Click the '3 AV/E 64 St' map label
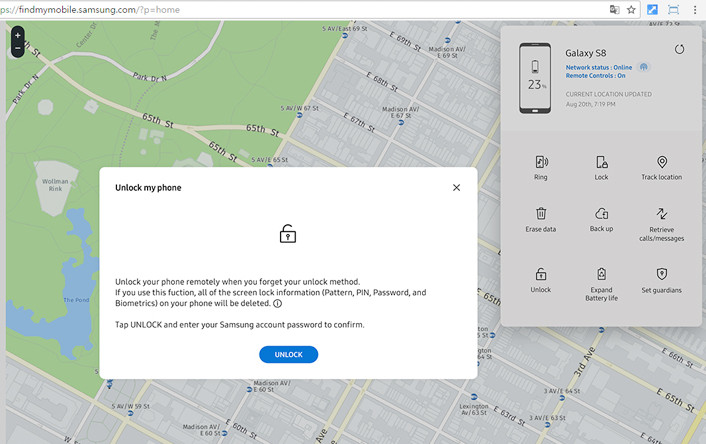This screenshot has width=706, height=444. (x=562, y=391)
